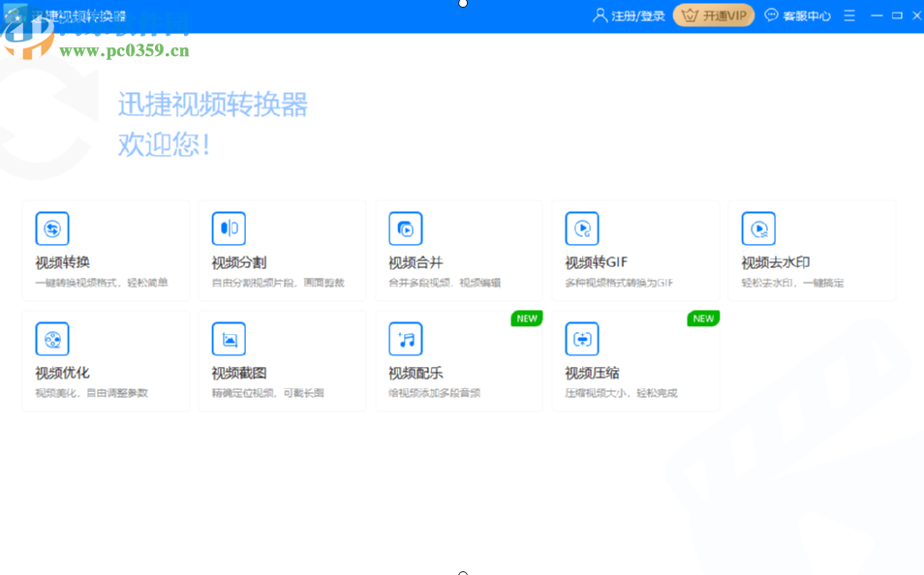Viewport: 924px width, 575px height.
Task: Open the 视频压缩 compress icon
Action: click(x=582, y=339)
